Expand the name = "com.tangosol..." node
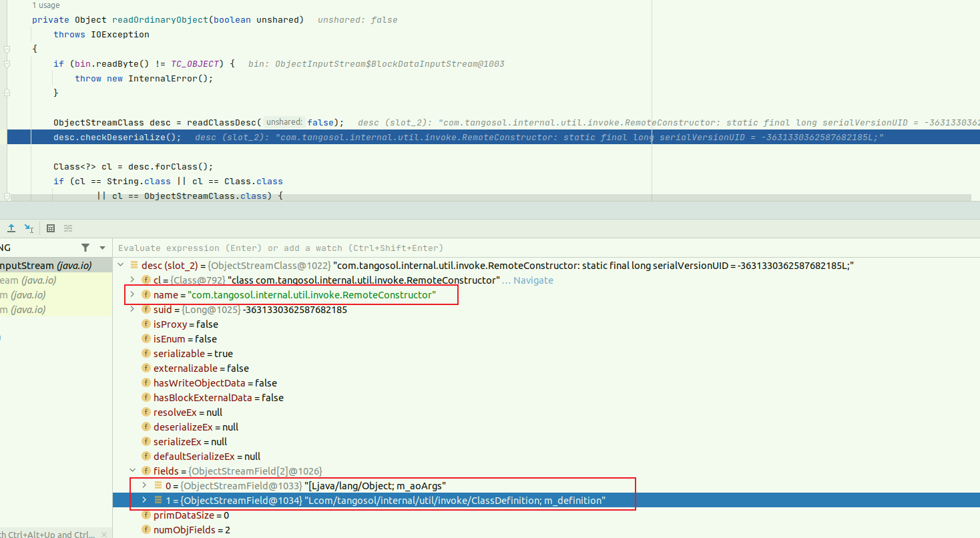This screenshot has height=538, width=980. click(x=132, y=295)
